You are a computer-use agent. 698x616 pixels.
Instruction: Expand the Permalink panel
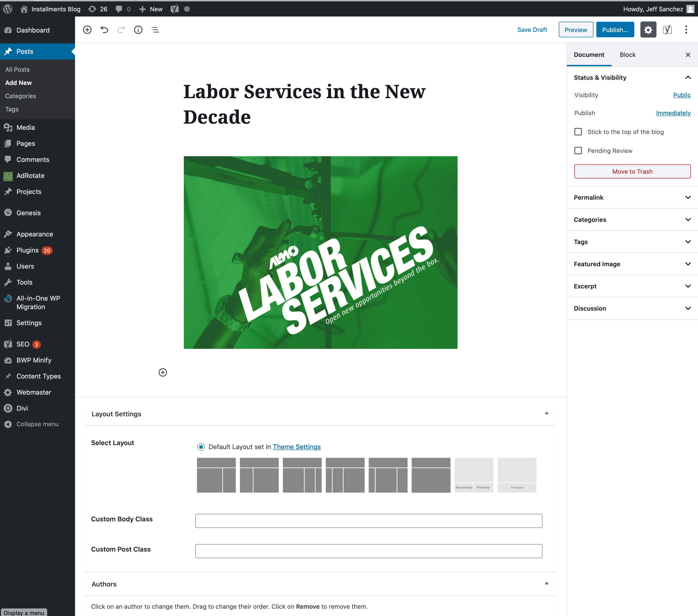(632, 197)
